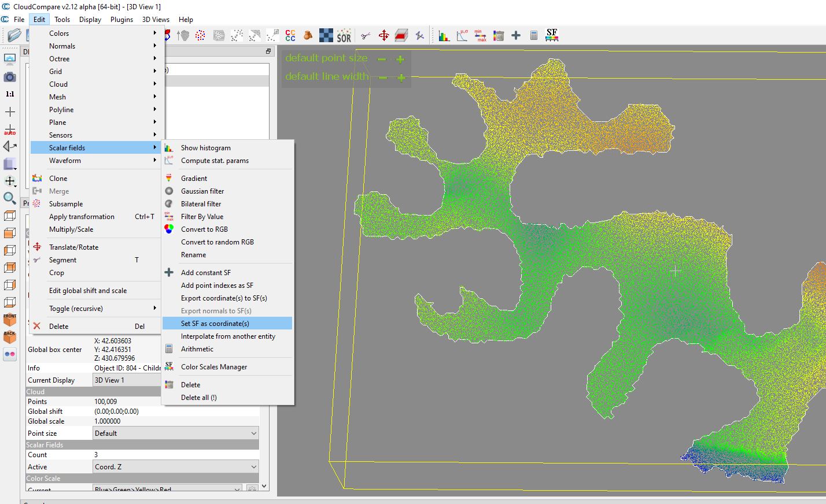Choose Filter By Value from submenu

click(202, 217)
